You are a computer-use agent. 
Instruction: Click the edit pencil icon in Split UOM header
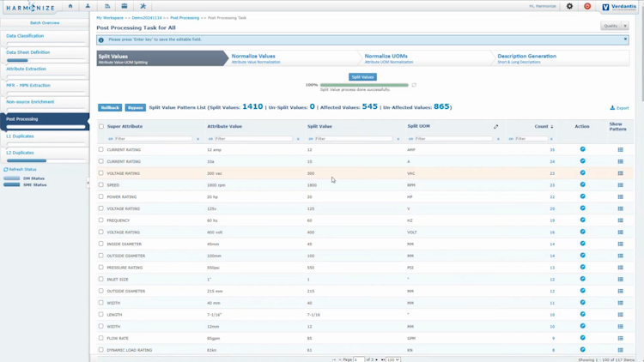click(x=495, y=126)
